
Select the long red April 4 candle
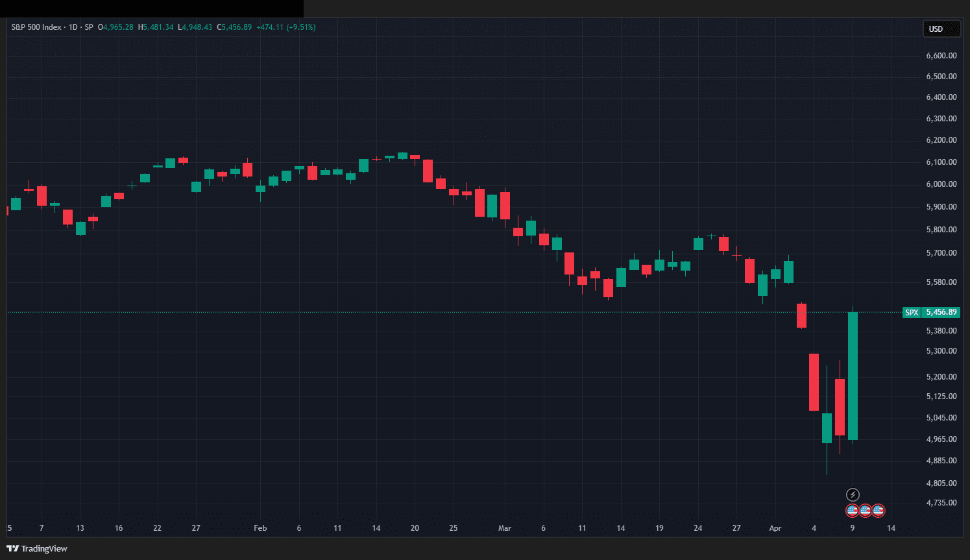point(814,382)
